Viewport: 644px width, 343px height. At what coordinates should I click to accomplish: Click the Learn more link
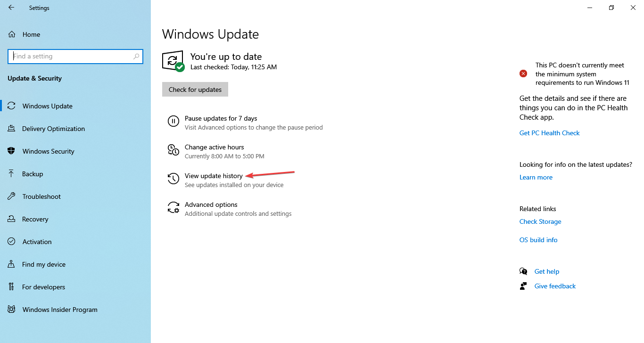536,177
